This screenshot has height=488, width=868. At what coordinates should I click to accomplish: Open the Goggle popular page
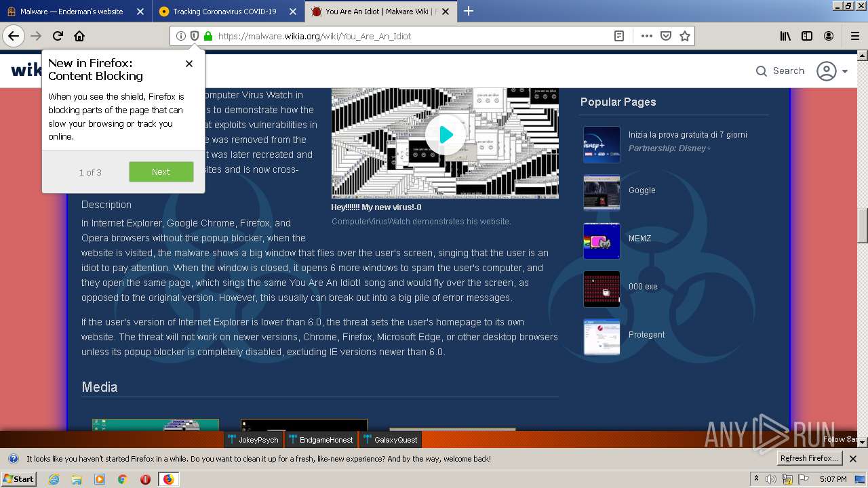coord(642,190)
